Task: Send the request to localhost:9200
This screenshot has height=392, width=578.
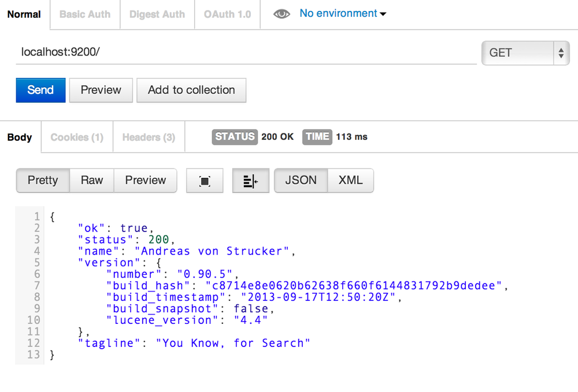Action: (x=40, y=90)
